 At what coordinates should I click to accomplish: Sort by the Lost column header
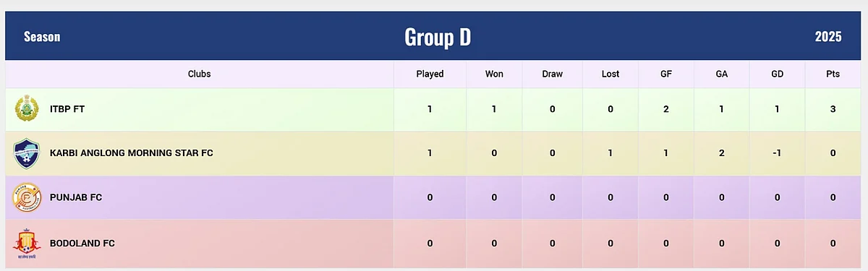pos(610,74)
